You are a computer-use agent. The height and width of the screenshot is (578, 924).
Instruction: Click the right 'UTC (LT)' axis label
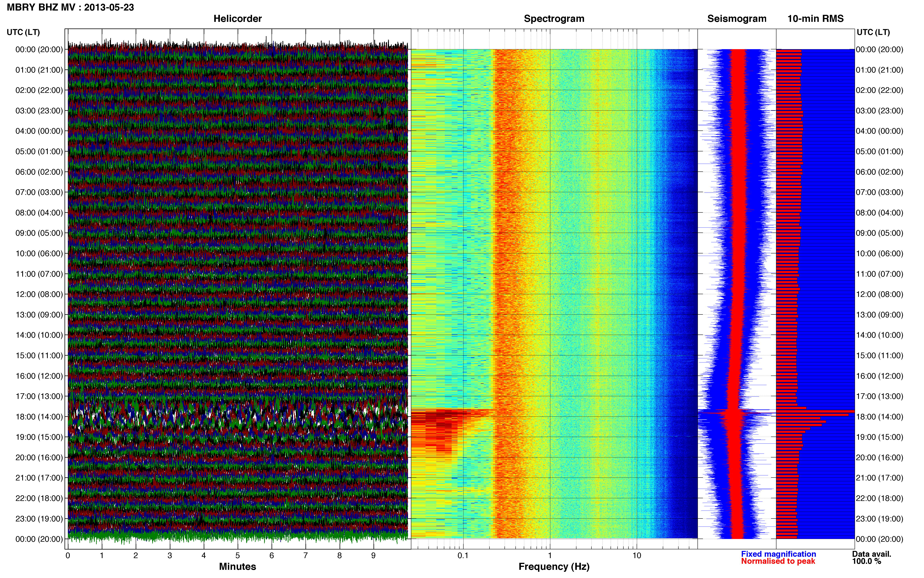pyautogui.click(x=873, y=32)
